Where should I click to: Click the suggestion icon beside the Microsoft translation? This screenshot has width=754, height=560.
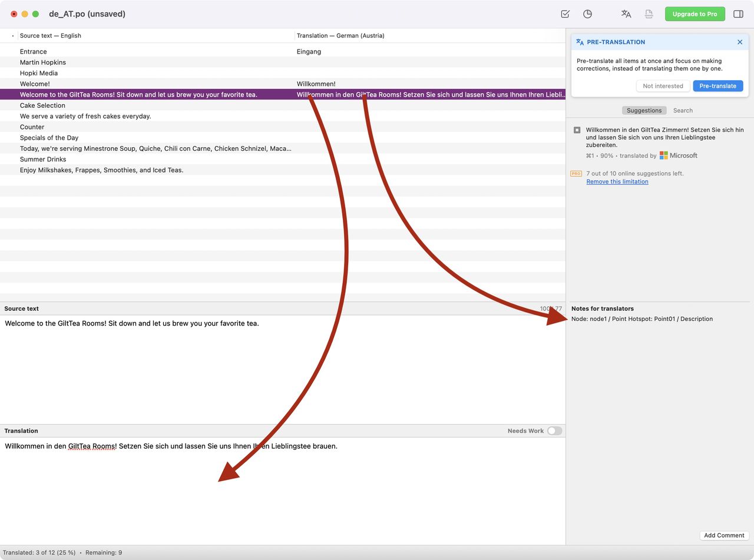coord(577,130)
